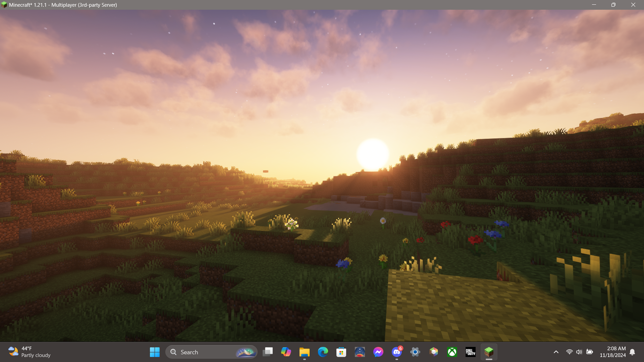This screenshot has width=644, height=362.
Task: Open the notification bell panel
Action: (632, 352)
